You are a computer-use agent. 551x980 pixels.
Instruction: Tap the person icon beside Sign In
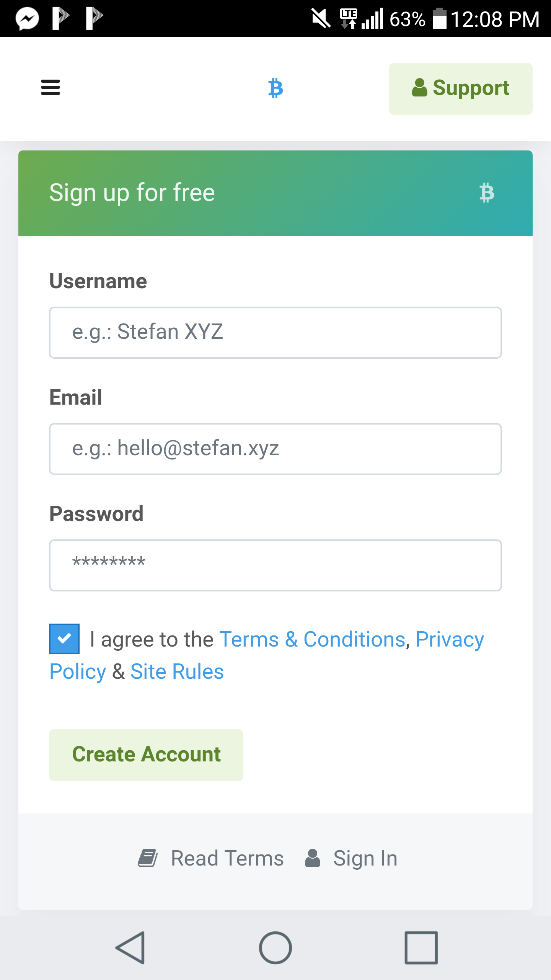(313, 858)
